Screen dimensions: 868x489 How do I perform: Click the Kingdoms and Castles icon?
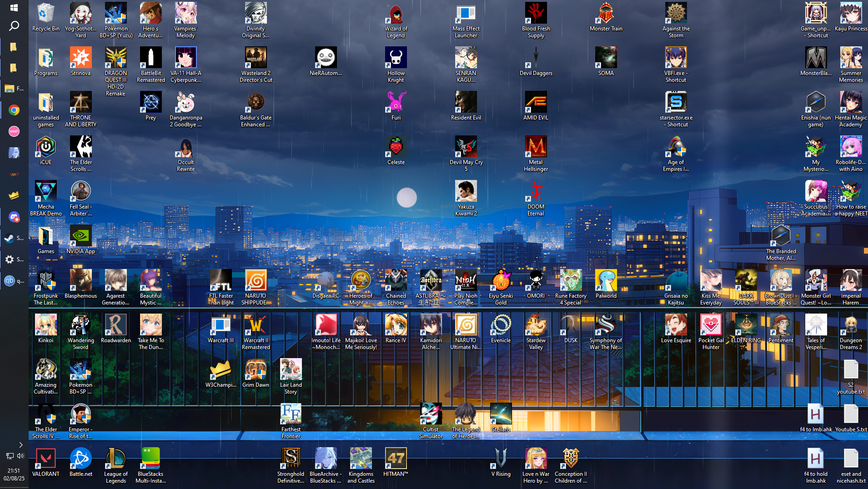click(x=361, y=466)
